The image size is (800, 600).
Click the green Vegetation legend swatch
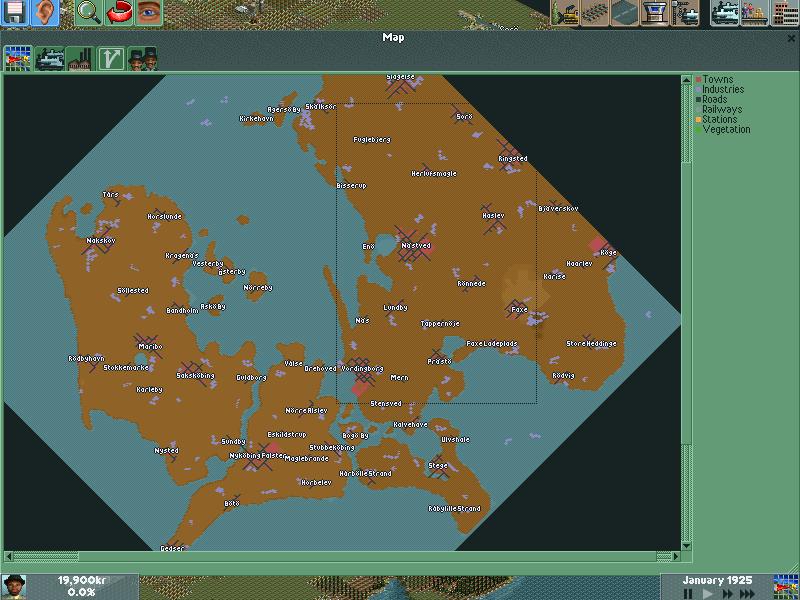pos(698,130)
